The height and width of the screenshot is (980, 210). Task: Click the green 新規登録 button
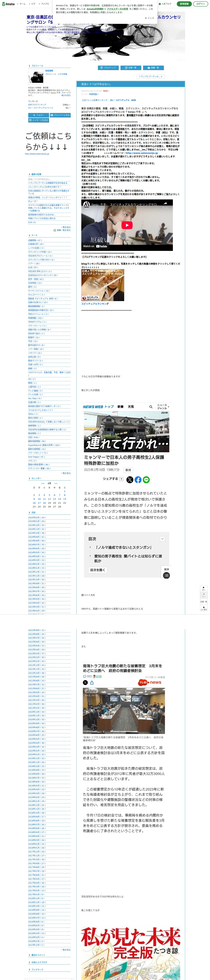click(x=184, y=4)
